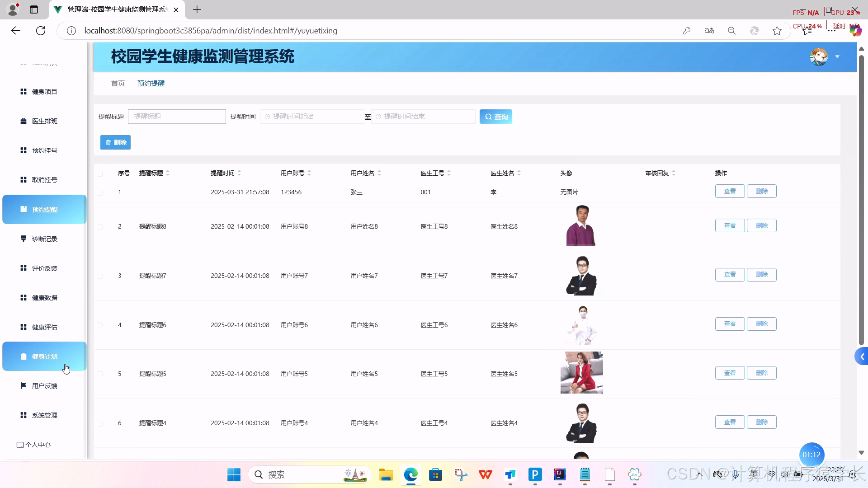Open the 健康评估 module
Image resolution: width=868 pixels, height=488 pixels.
(44, 327)
